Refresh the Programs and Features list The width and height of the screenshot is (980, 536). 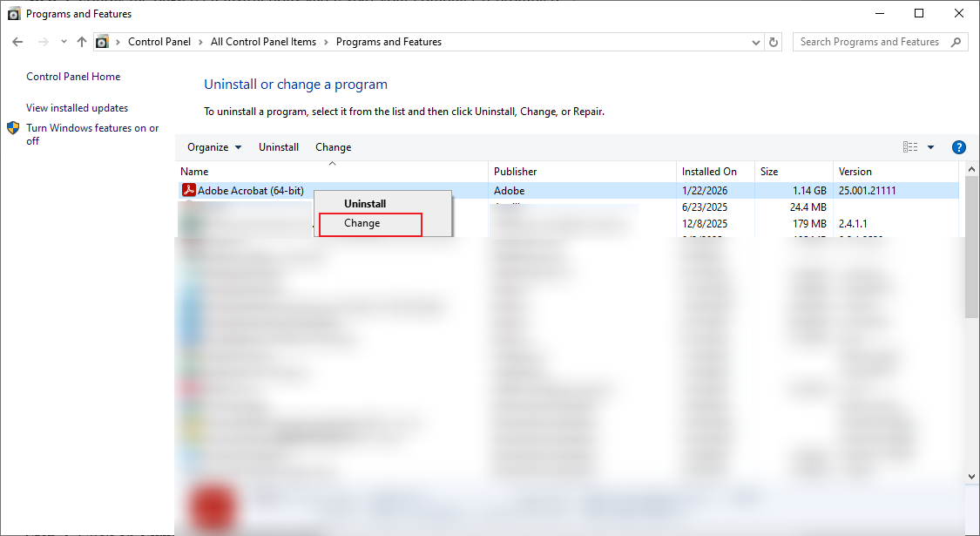(773, 41)
